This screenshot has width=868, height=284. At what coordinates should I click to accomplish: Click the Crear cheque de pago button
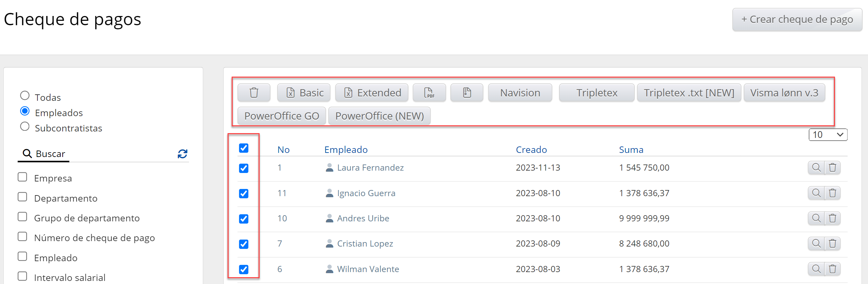(x=797, y=19)
